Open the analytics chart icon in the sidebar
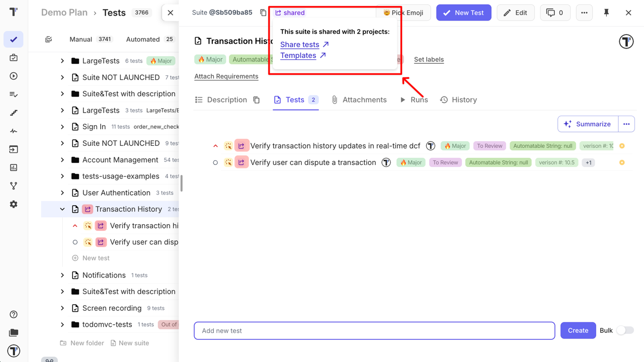644x362 pixels. coord(14,167)
